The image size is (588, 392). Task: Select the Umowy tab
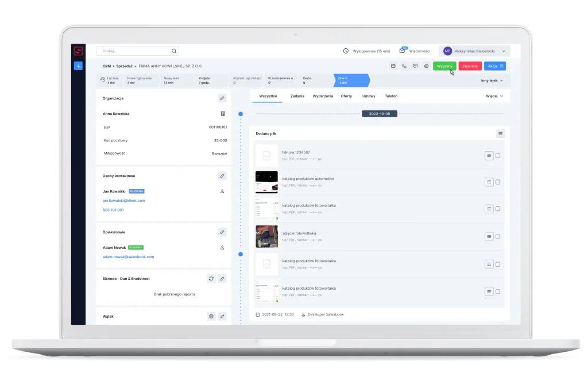[369, 96]
